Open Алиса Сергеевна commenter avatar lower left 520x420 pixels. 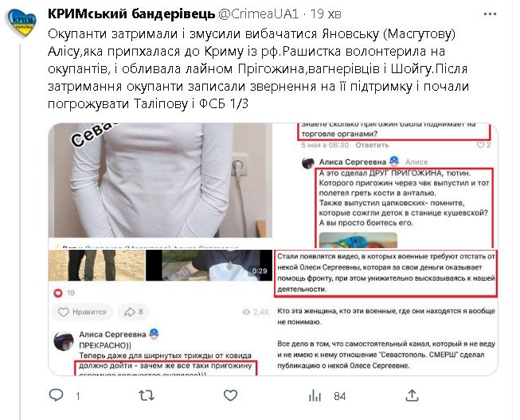pos(64,340)
